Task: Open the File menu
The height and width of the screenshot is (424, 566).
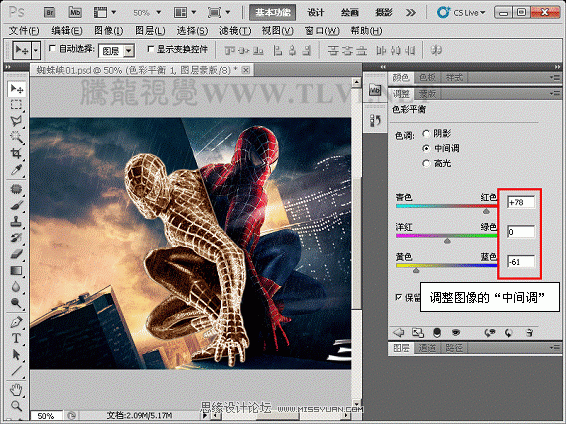Action: pyautogui.click(x=24, y=31)
